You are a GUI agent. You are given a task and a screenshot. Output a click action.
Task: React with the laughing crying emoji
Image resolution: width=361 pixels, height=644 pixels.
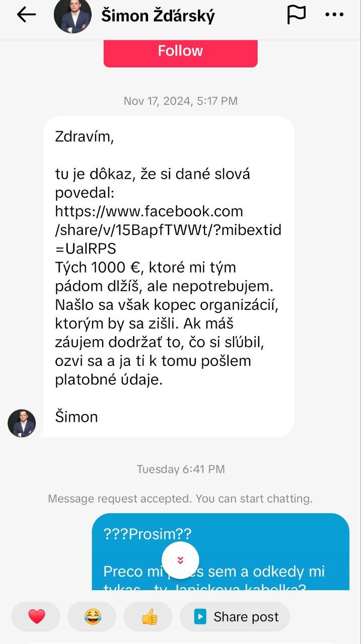[92, 617]
